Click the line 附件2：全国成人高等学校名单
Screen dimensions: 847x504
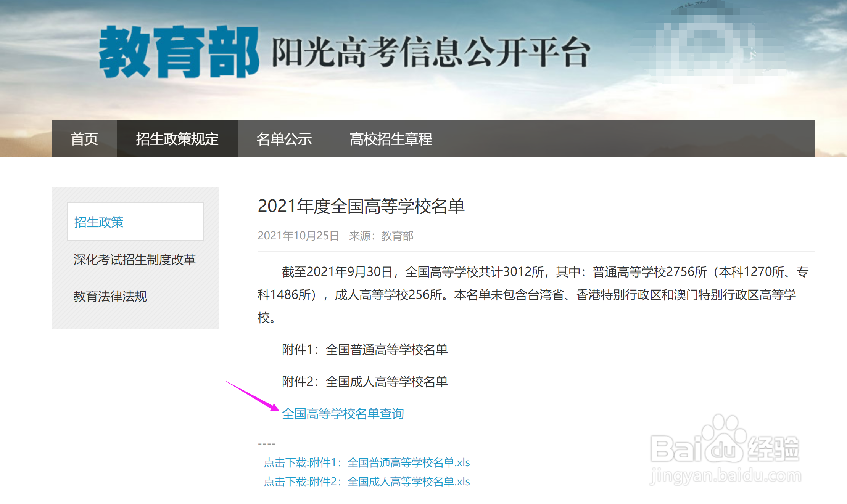point(365,382)
